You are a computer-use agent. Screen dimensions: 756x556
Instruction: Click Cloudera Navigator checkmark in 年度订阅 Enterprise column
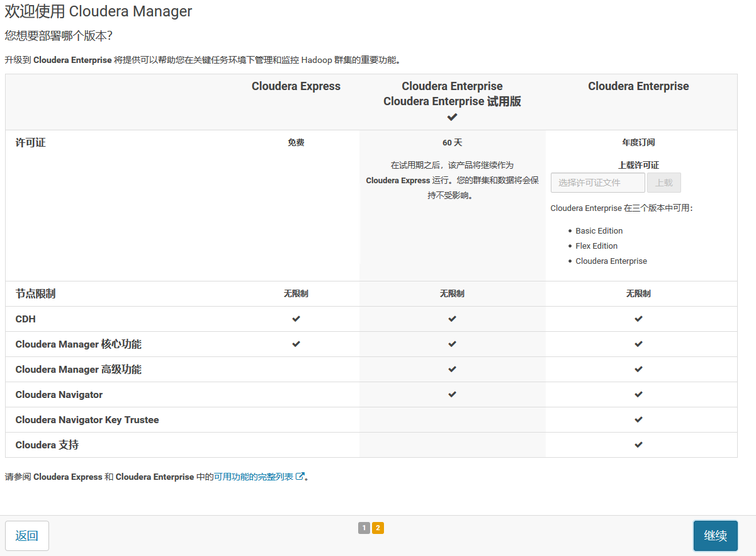(x=638, y=394)
